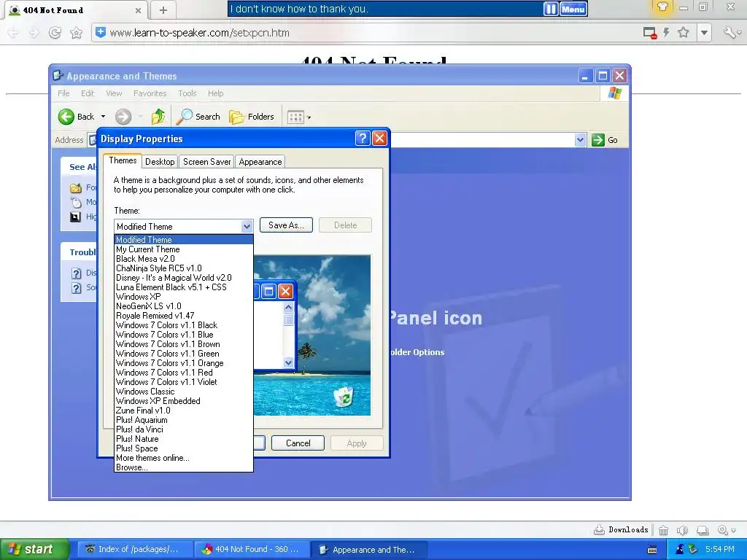747x560 pixels.
Task: Click the speaker icon in browser status bar
Action: click(x=683, y=530)
